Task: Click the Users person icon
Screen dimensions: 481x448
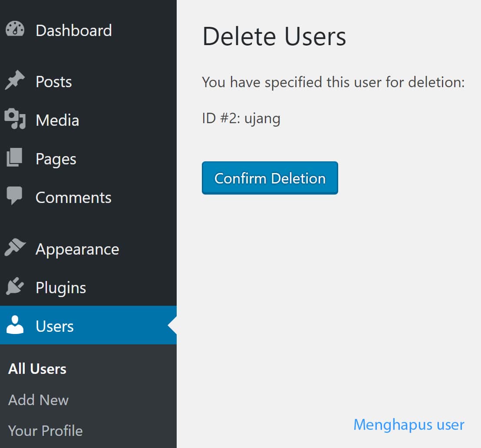Action: pyautogui.click(x=15, y=326)
